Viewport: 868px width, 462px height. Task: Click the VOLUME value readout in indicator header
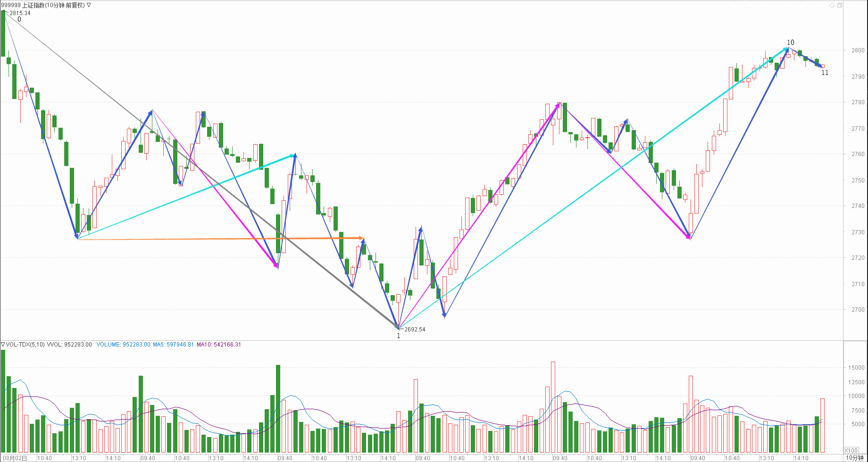(x=123, y=345)
